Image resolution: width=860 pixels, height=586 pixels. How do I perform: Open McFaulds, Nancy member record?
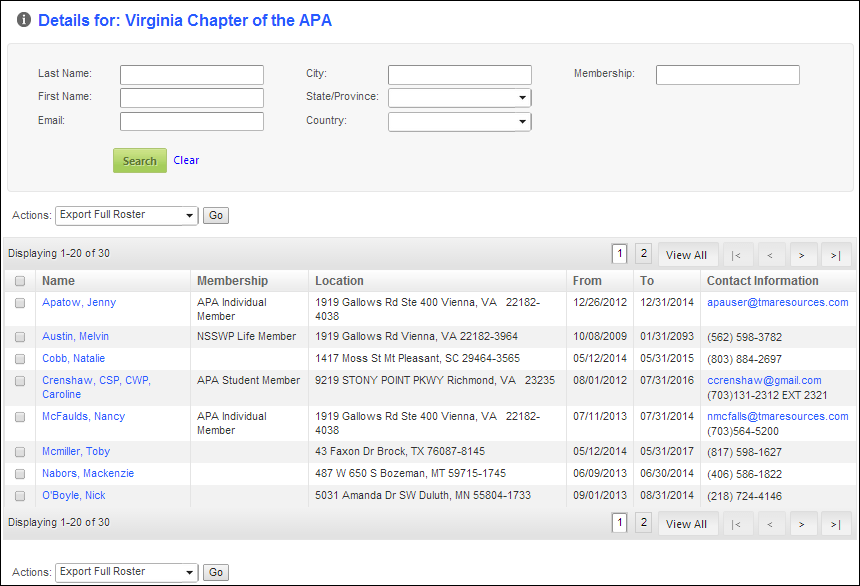tap(83, 416)
